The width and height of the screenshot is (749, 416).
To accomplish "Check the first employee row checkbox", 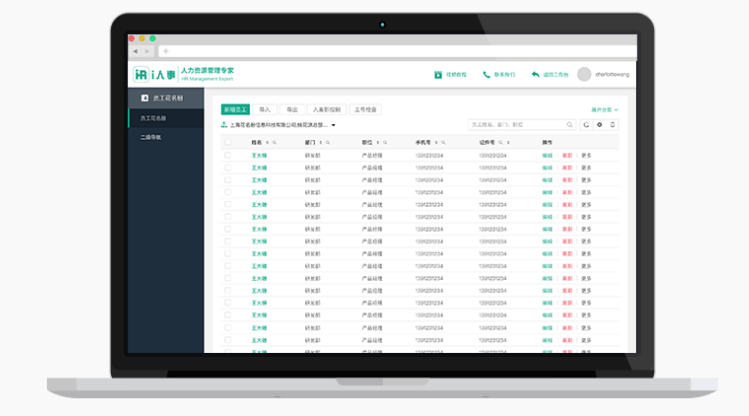I will [228, 156].
